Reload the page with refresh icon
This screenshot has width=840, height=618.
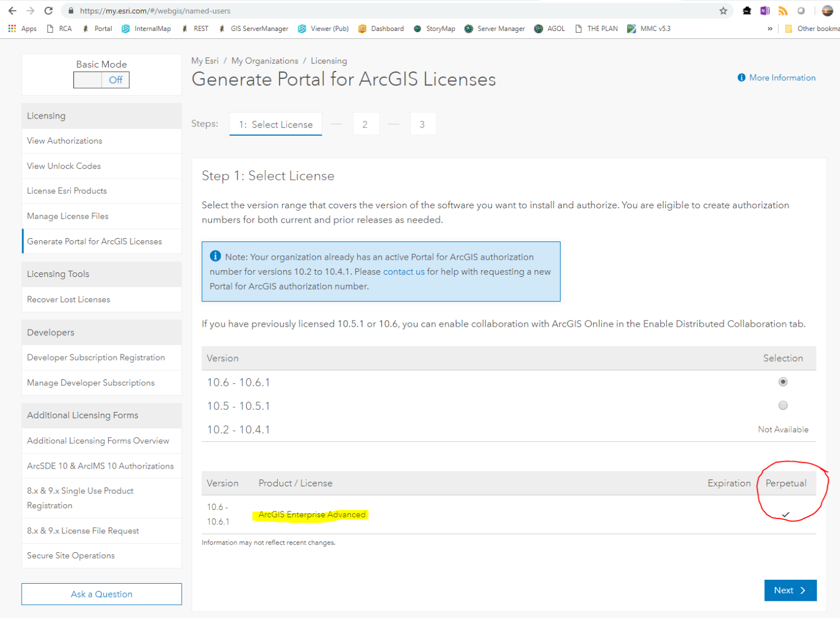(49, 11)
